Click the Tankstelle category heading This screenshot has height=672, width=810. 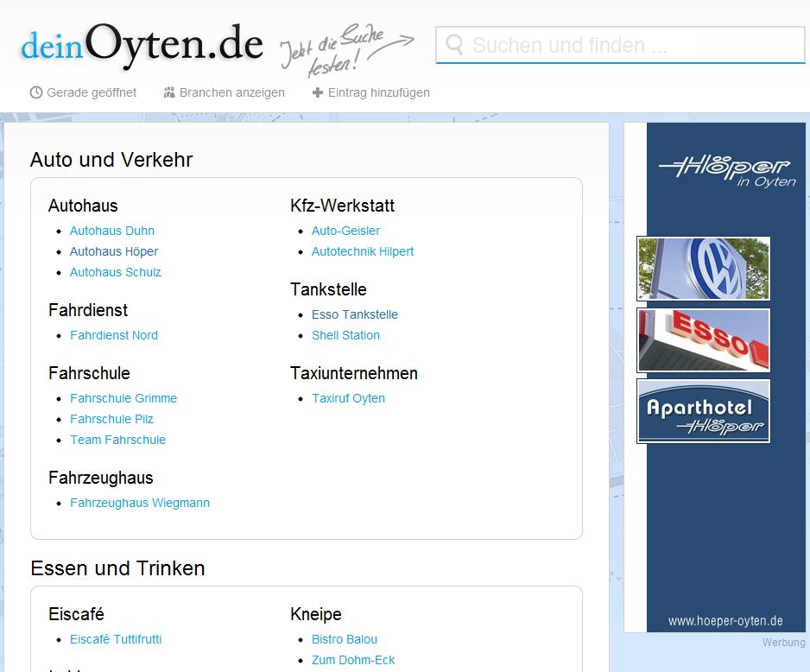tap(328, 289)
